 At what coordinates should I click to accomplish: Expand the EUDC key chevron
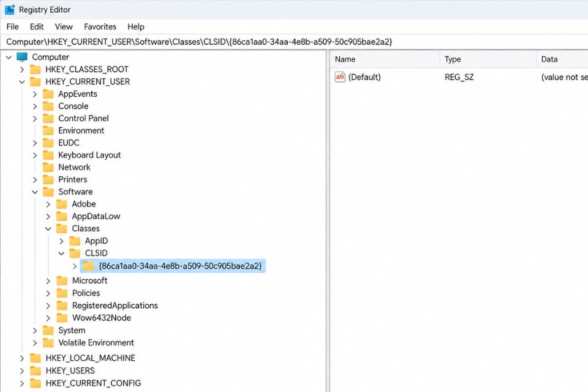(x=35, y=143)
